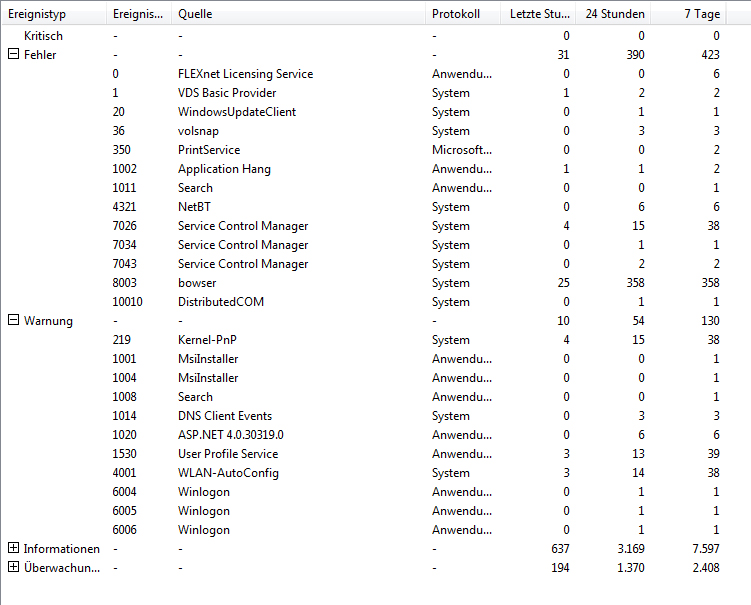Sort by Protokoll column header
The width and height of the screenshot is (751, 605).
tap(463, 14)
